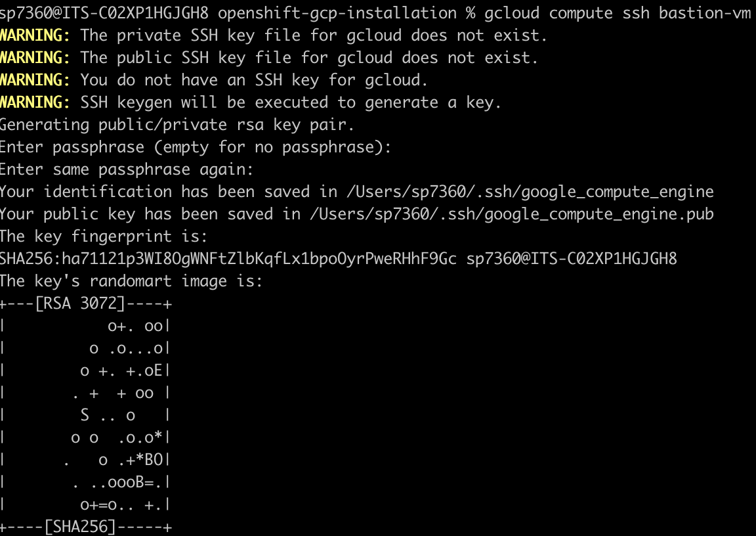The width and height of the screenshot is (756, 536).
Task: Click the [SHA256] randomart footer
Action: coord(80,526)
